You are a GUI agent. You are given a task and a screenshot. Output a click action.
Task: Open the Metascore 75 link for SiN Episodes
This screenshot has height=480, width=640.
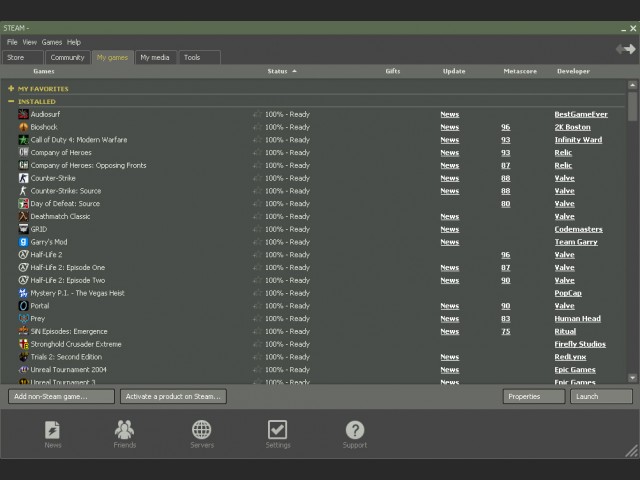[x=505, y=331]
